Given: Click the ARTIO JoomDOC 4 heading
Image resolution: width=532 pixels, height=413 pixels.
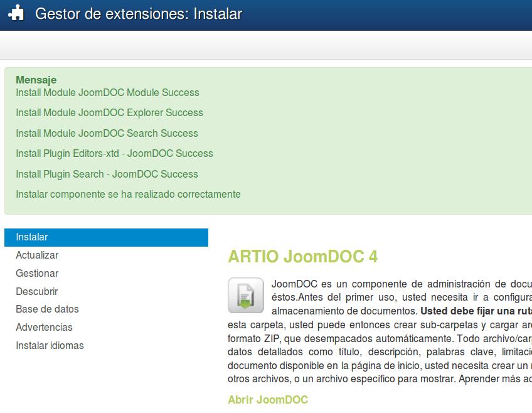Looking at the screenshot, I should (302, 256).
